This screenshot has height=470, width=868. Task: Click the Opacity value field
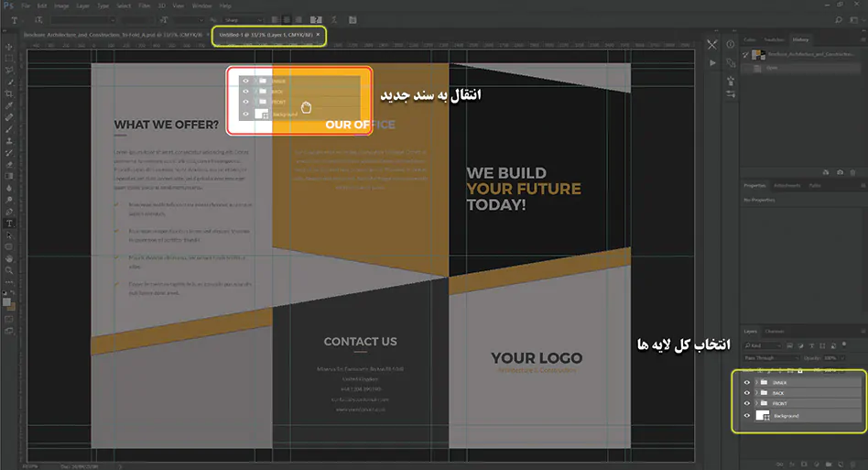click(x=830, y=358)
